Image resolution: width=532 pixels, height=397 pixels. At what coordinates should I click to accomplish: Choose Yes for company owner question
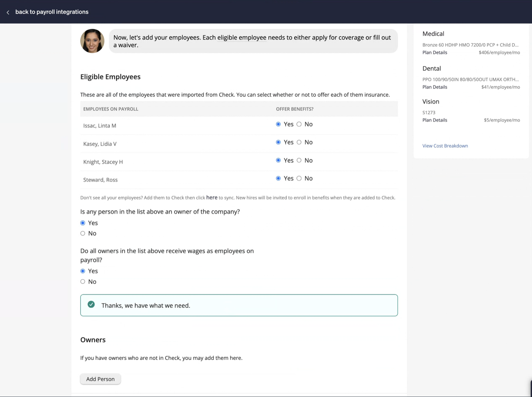pyautogui.click(x=83, y=223)
